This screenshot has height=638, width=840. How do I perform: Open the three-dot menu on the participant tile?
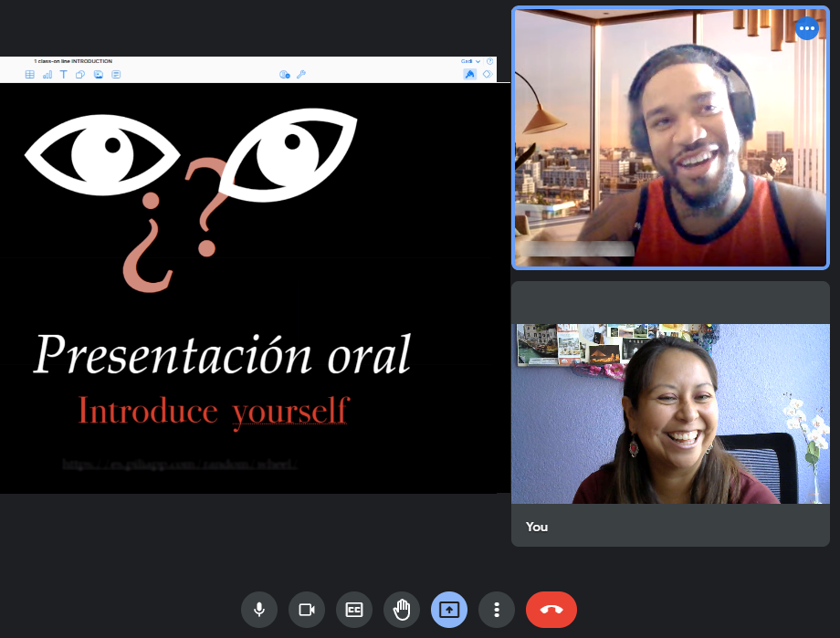807,28
